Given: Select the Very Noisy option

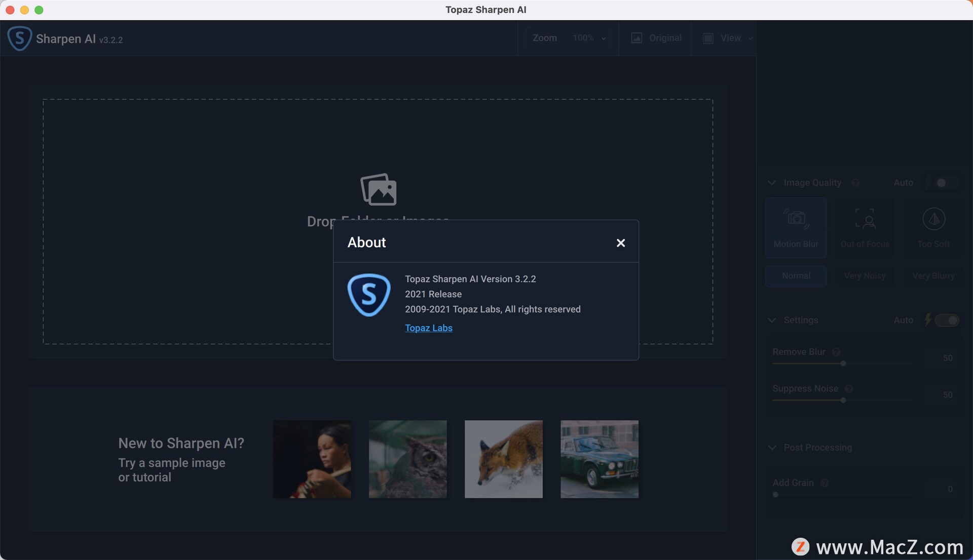Looking at the screenshot, I should coord(865,276).
